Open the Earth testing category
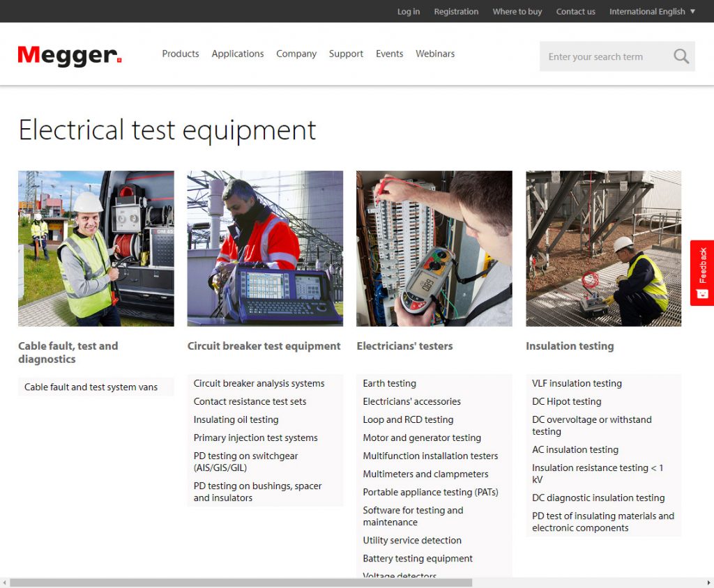Screen dimensions: 714x588 pyautogui.click(x=389, y=383)
